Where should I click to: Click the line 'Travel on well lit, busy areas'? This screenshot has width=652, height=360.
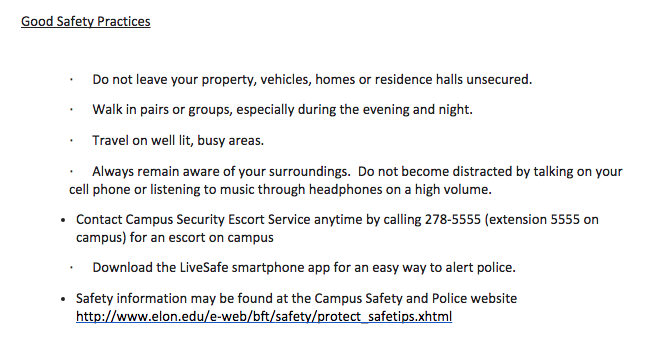click(x=178, y=141)
